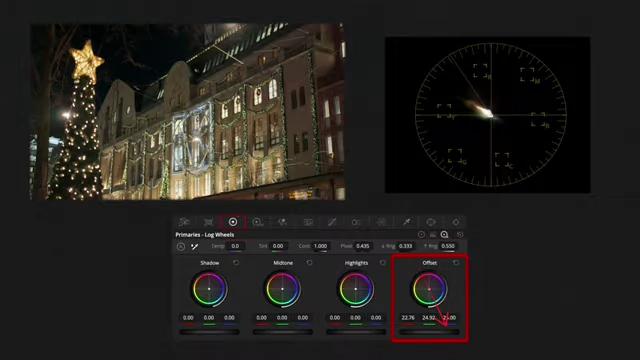Reset all Primaries adjustments
The width and height of the screenshot is (640, 360).
tap(460, 235)
